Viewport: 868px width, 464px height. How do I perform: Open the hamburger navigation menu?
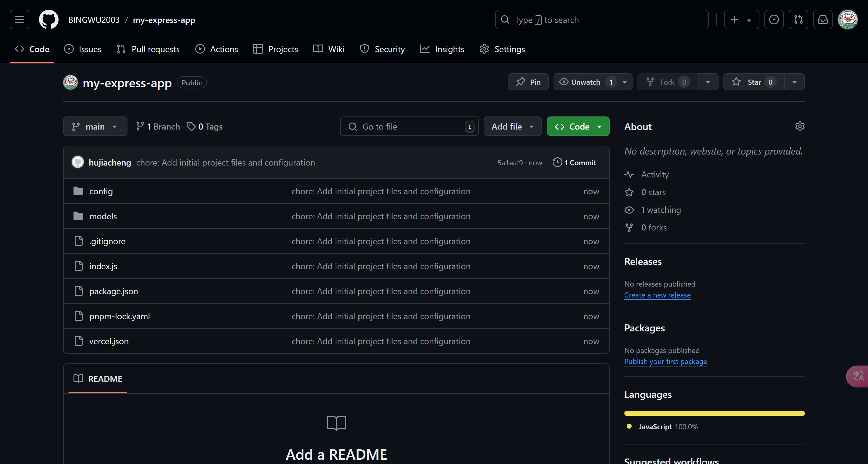coord(19,20)
